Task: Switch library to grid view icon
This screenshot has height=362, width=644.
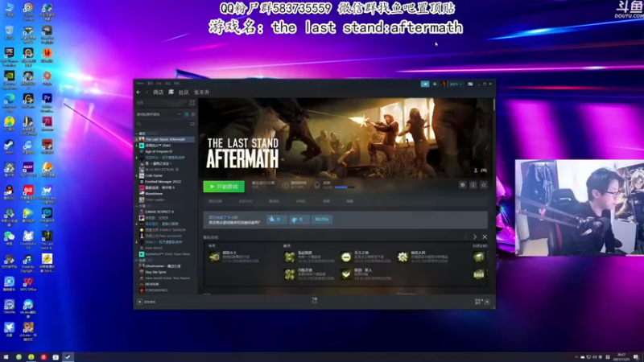Action: (x=192, y=103)
